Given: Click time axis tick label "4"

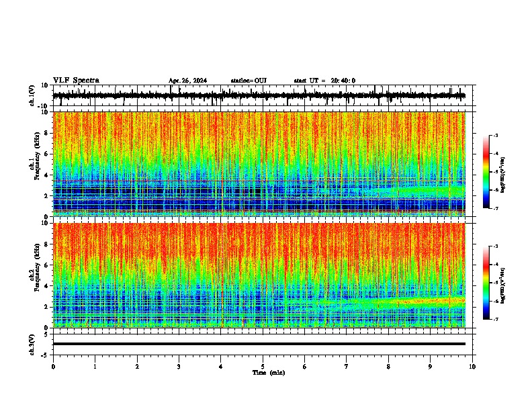Looking at the screenshot, I should pyautogui.click(x=221, y=367).
